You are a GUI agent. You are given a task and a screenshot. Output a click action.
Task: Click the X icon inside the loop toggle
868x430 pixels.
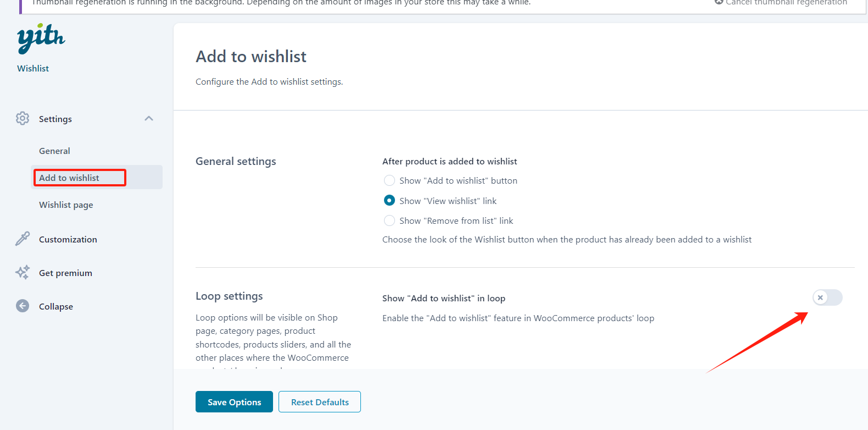click(x=820, y=297)
